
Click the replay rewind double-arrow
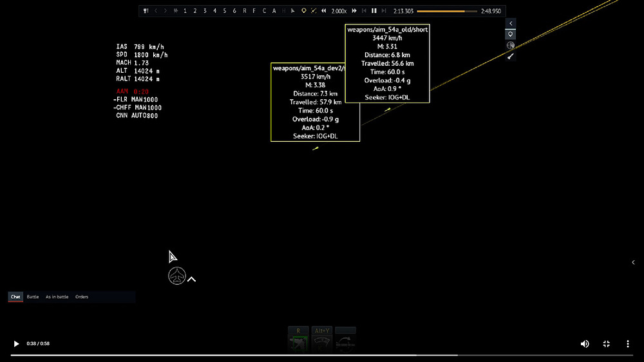[x=324, y=11]
